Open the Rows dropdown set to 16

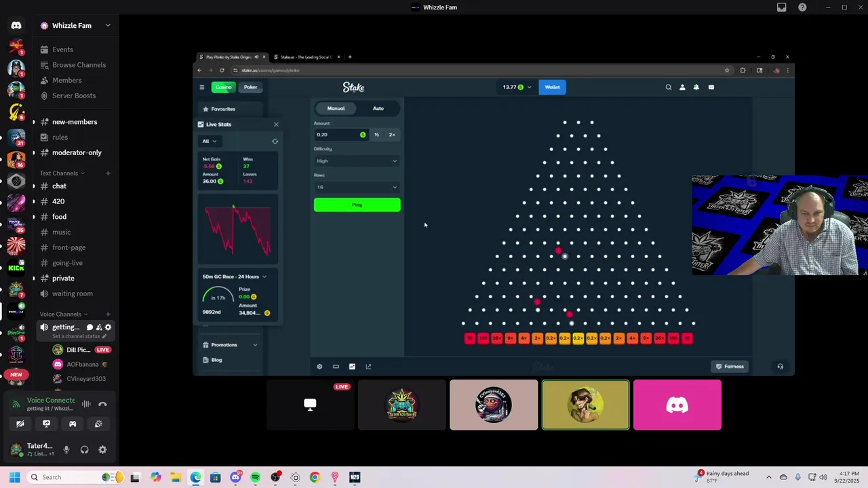point(357,187)
